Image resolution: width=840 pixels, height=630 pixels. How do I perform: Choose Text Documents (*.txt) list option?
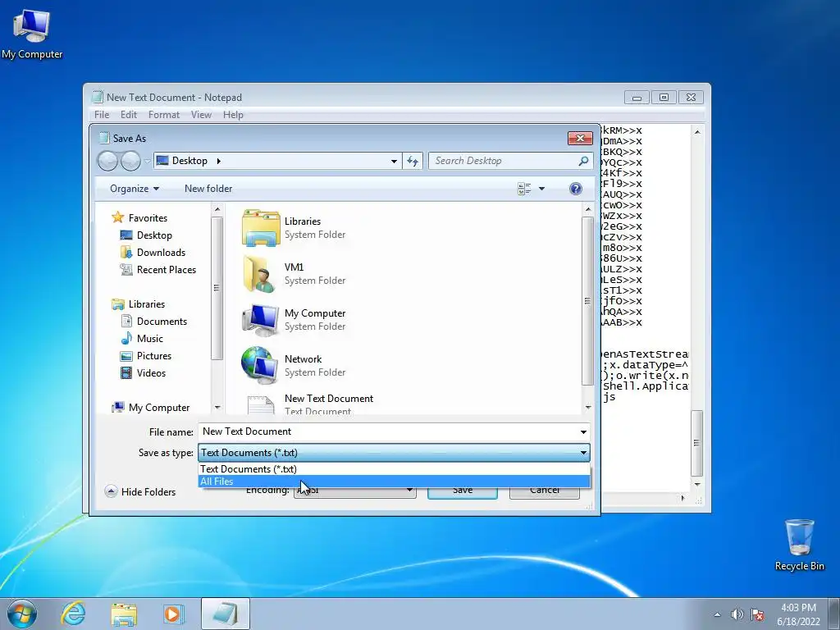(x=394, y=468)
